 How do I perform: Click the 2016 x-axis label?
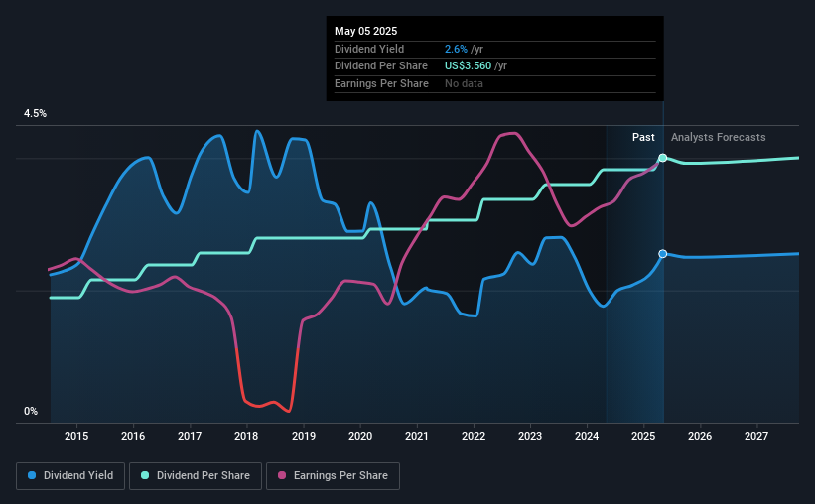coord(133,436)
